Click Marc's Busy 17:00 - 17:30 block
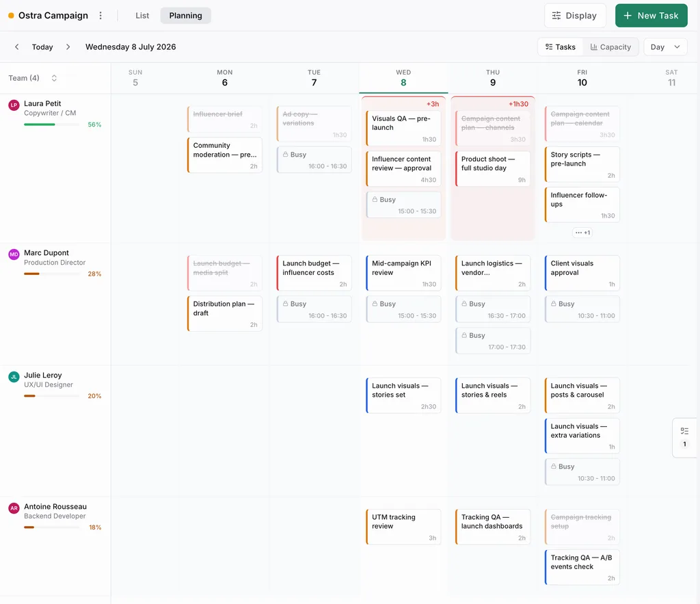This screenshot has height=604, width=700. click(493, 341)
